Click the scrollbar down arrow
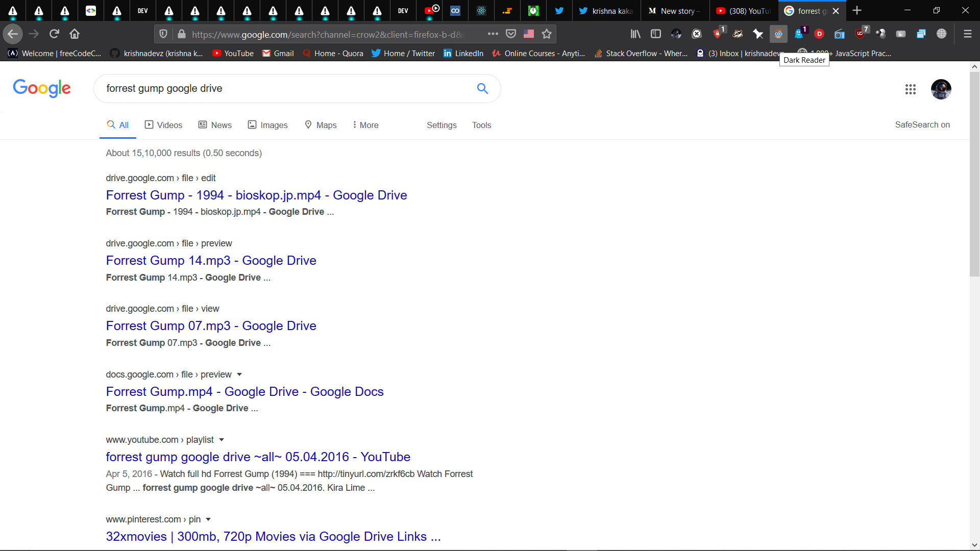Viewport: 980px width, 551px height. pos(974,545)
